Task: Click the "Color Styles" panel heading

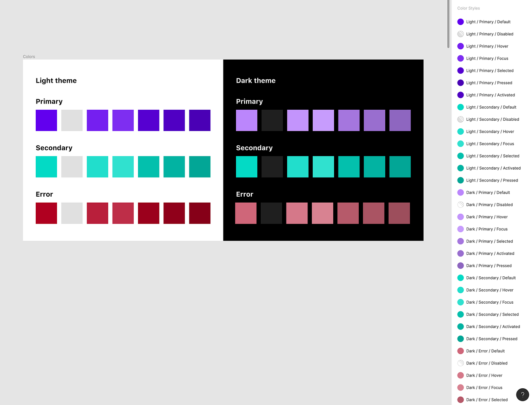Action: pyautogui.click(x=468, y=8)
